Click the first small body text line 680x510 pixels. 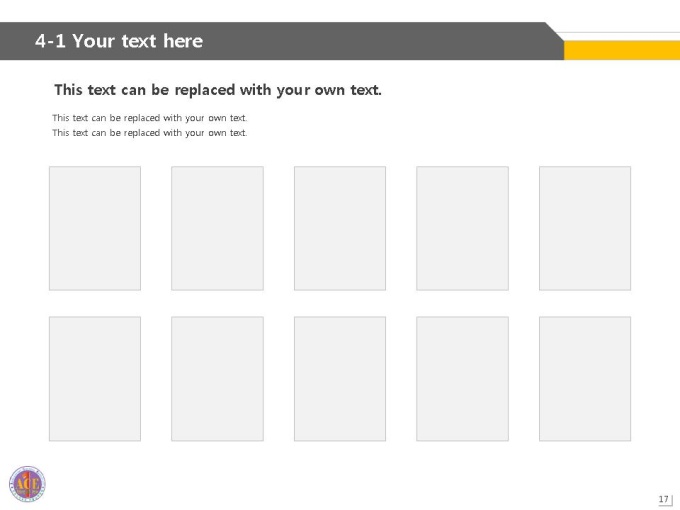coord(150,118)
